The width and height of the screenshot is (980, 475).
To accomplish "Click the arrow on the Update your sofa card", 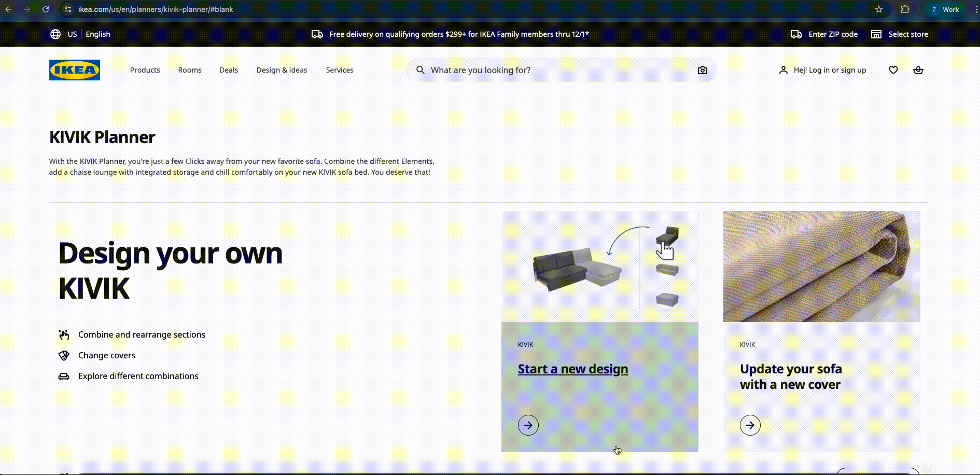I will [750, 425].
